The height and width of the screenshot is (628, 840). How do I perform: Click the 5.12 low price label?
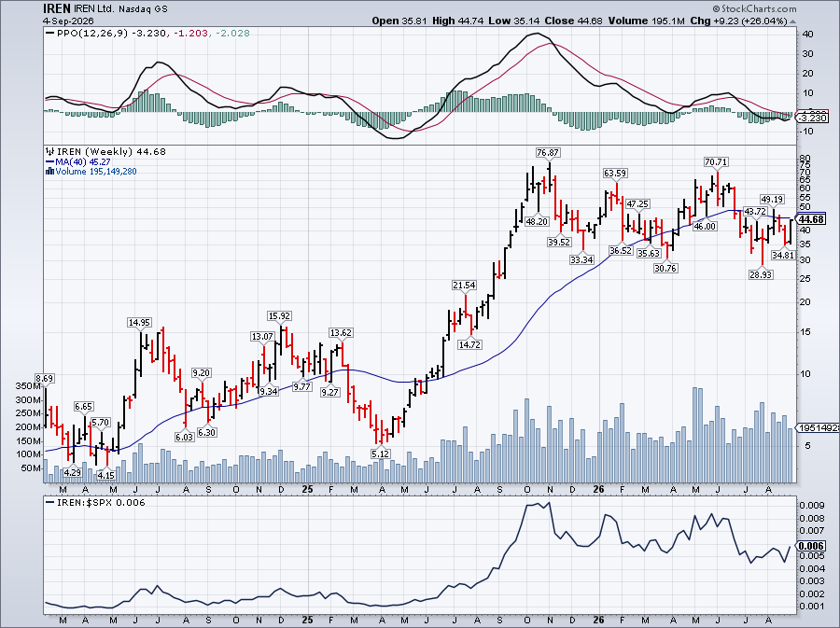380,454
